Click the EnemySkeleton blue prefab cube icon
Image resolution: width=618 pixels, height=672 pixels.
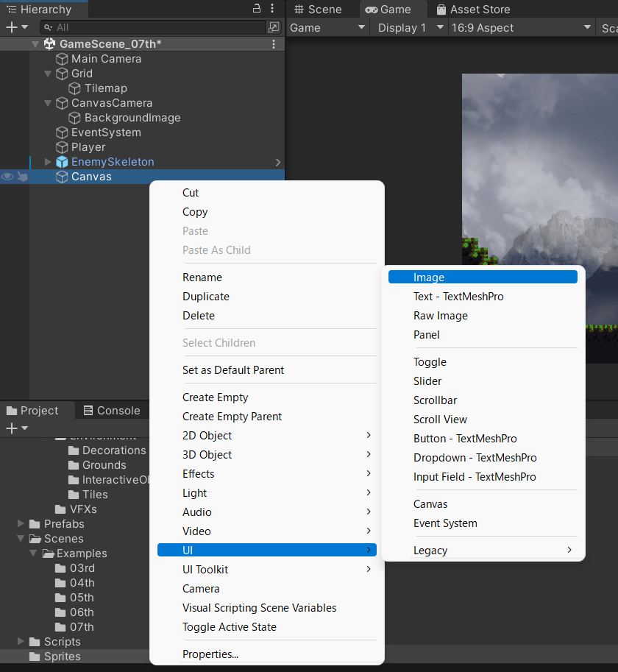click(62, 162)
